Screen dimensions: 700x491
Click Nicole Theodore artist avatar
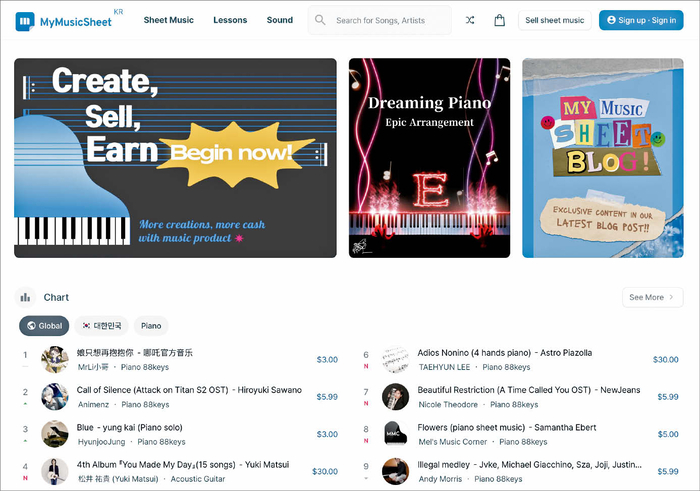tap(395, 396)
